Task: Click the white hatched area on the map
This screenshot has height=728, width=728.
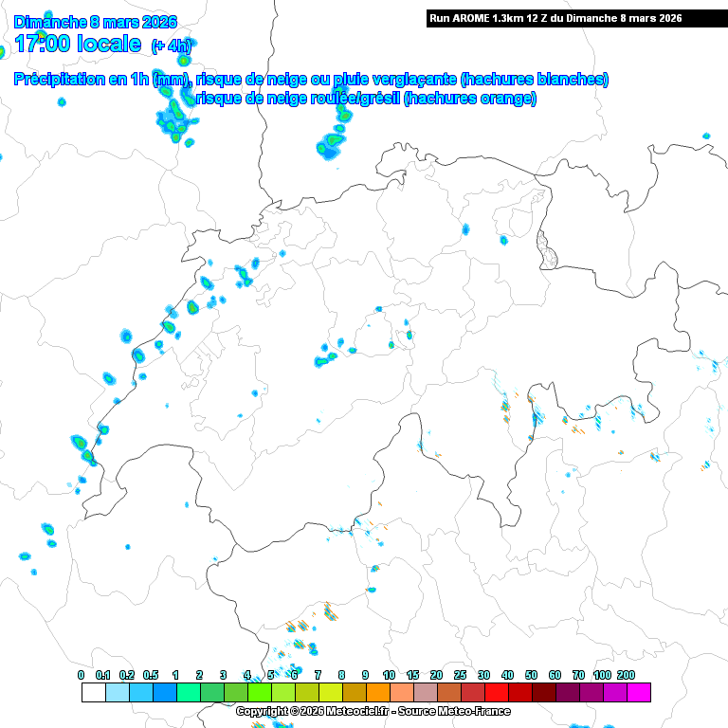Action: click(x=547, y=245)
